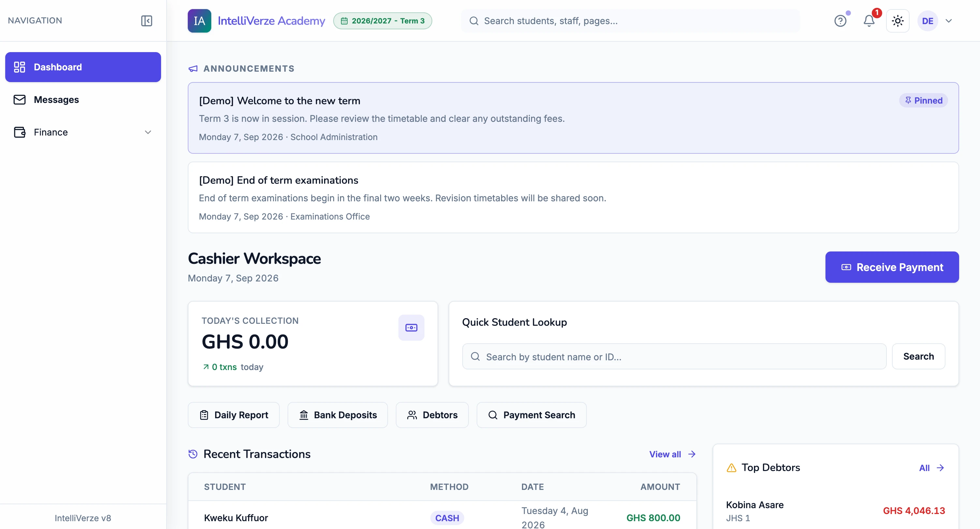Open Bank Deposits
Image resolution: width=980 pixels, height=529 pixels.
click(337, 415)
